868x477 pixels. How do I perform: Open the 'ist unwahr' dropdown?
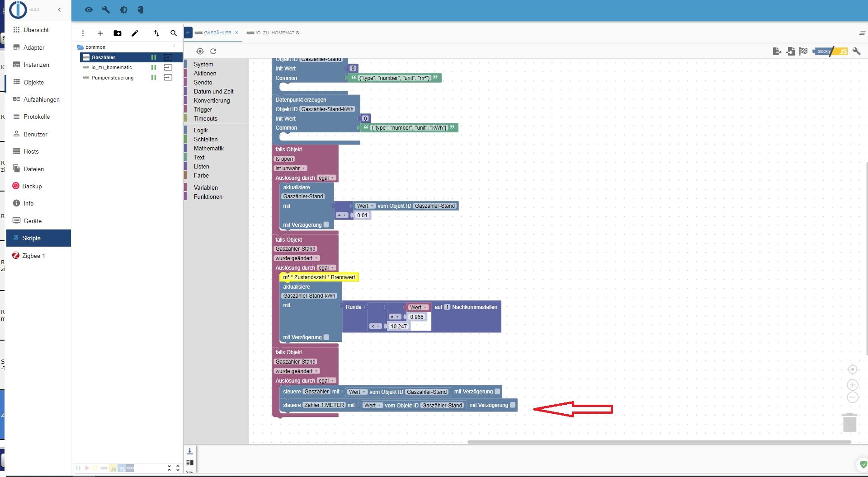290,168
